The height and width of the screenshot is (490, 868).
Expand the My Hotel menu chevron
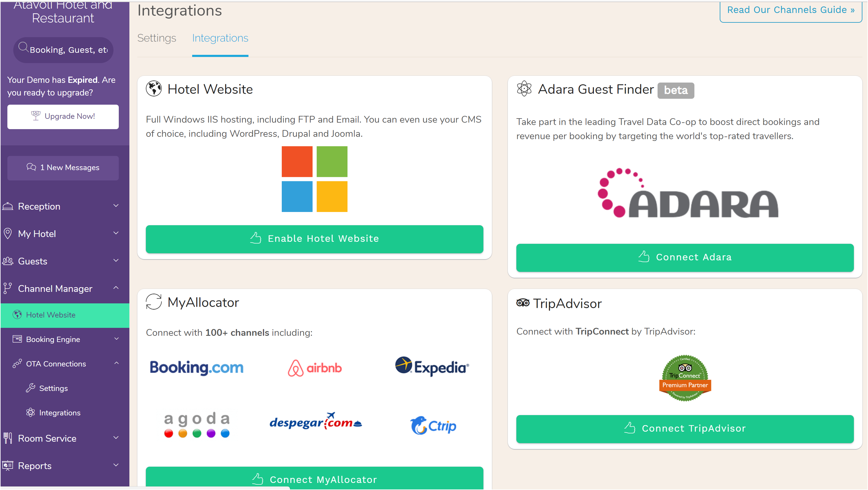116,233
